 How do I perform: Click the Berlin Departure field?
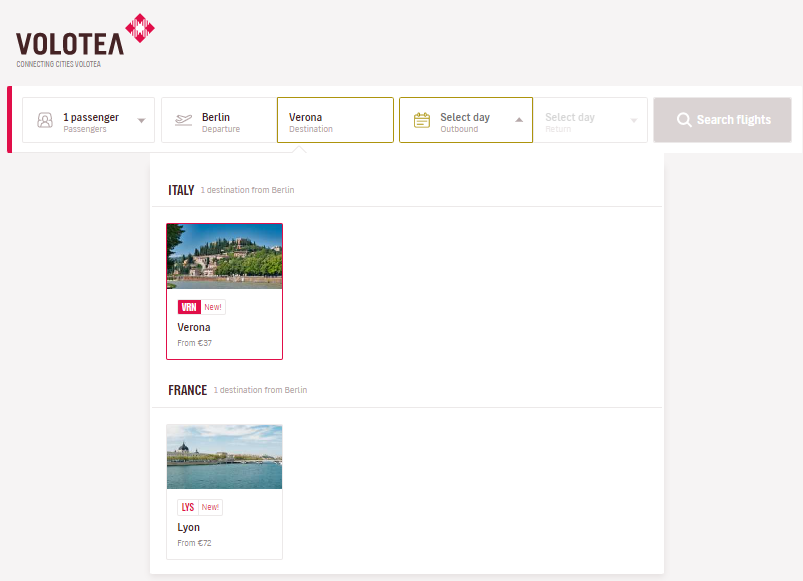(219, 120)
